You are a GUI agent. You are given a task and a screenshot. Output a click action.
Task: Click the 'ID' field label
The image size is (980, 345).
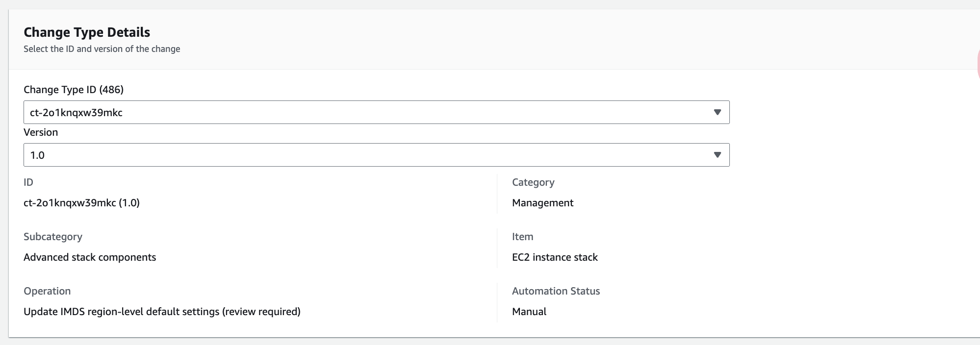click(28, 182)
